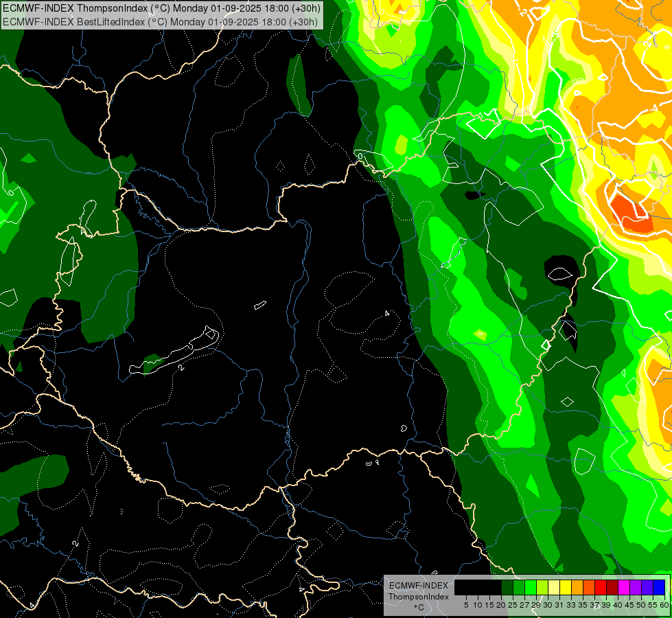Click the legend's ThompsonIndex label
The image size is (672, 618).
click(x=419, y=597)
